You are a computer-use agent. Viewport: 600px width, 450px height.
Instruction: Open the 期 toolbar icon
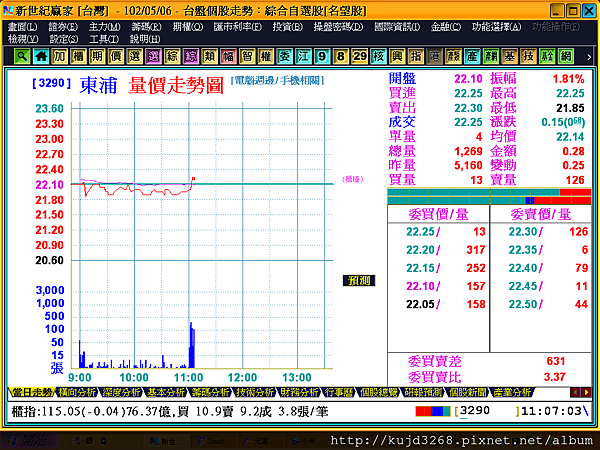[x=97, y=56]
